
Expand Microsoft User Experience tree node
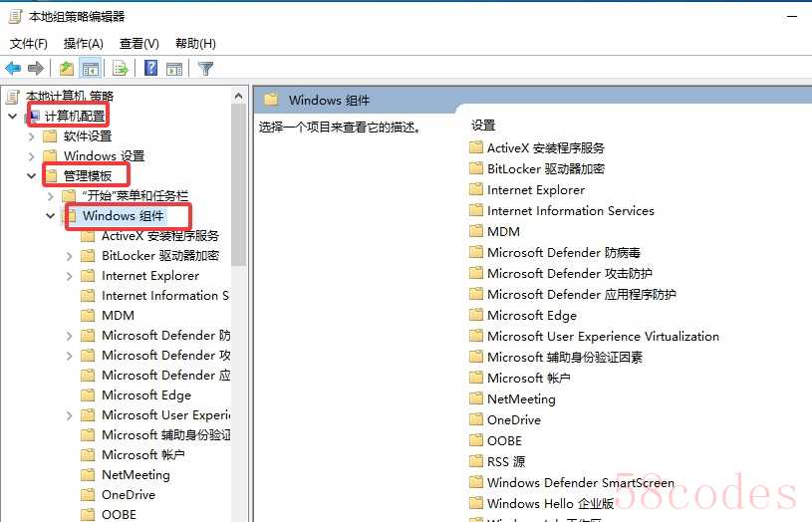(70, 415)
